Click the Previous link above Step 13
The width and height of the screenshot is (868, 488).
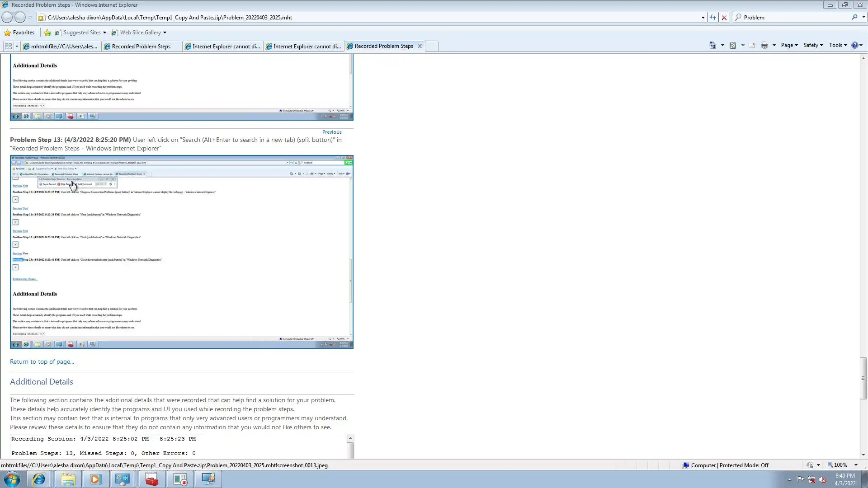coord(332,132)
